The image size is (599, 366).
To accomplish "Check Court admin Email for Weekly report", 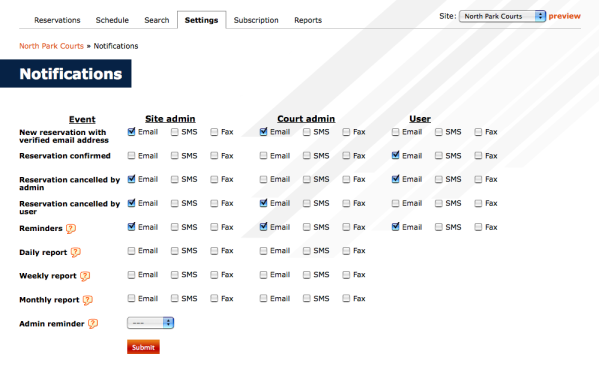I will (263, 275).
